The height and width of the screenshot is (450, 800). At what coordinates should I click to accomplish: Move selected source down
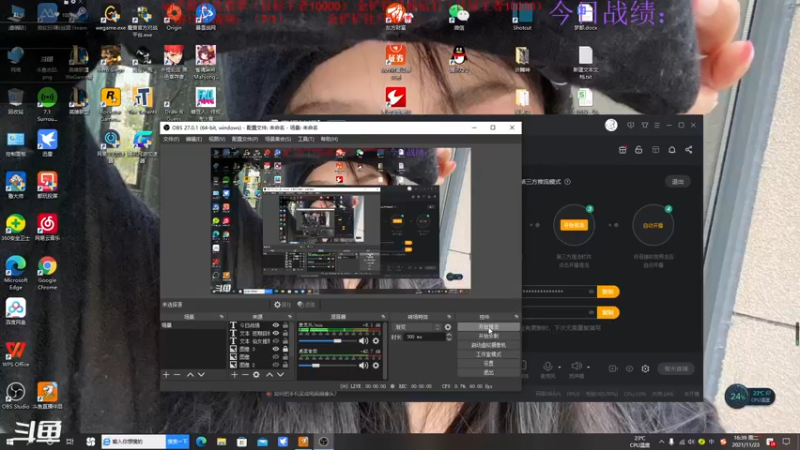pyautogui.click(x=280, y=375)
